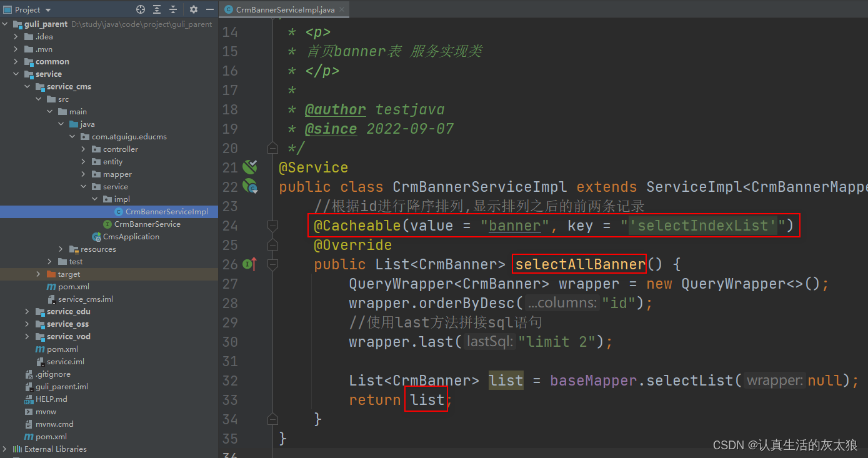Viewport: 868px width, 458px height.
Task: Expand the .mvn folder
Action: point(16,49)
